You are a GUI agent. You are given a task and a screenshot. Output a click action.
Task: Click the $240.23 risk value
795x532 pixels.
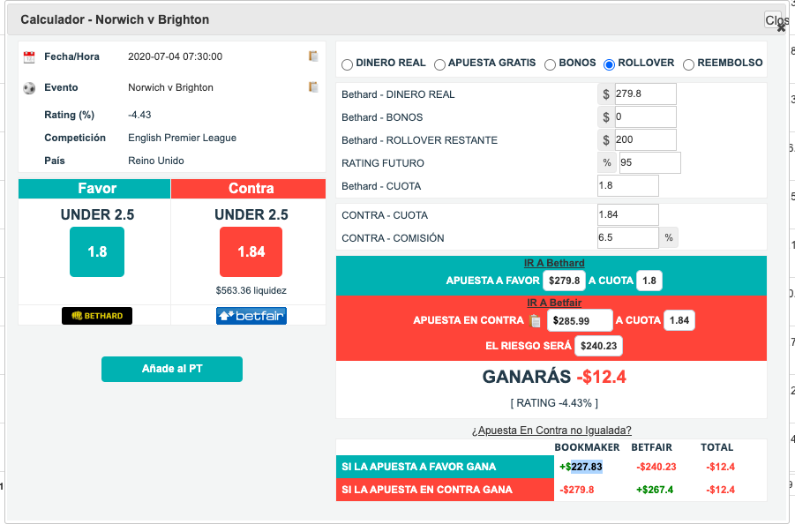click(x=599, y=346)
